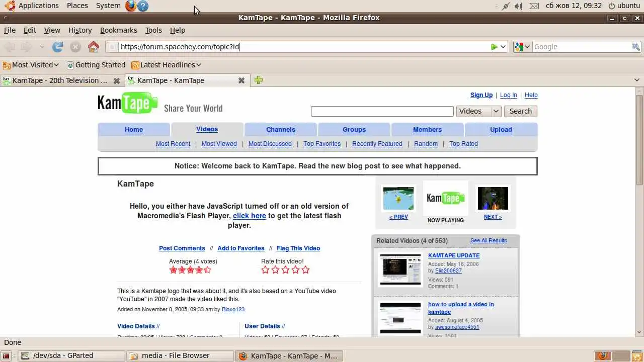
Task: Click the Back navigation arrow button
Action: tap(10, 47)
